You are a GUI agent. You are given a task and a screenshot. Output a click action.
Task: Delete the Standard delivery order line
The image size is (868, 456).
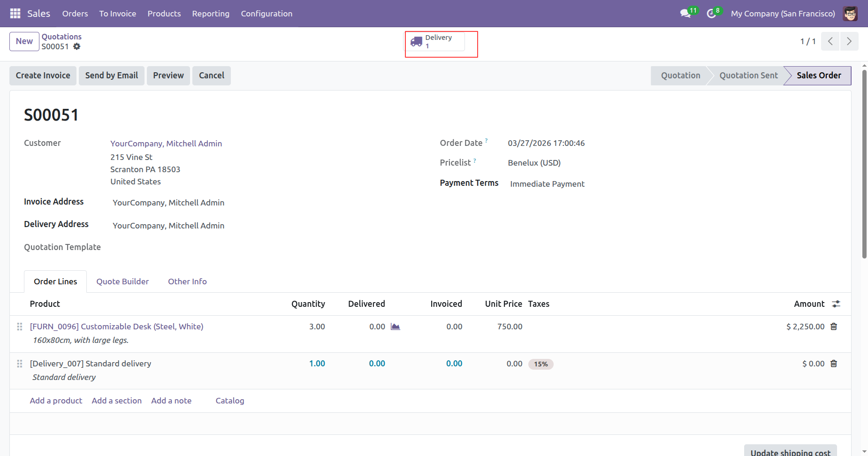[834, 364]
